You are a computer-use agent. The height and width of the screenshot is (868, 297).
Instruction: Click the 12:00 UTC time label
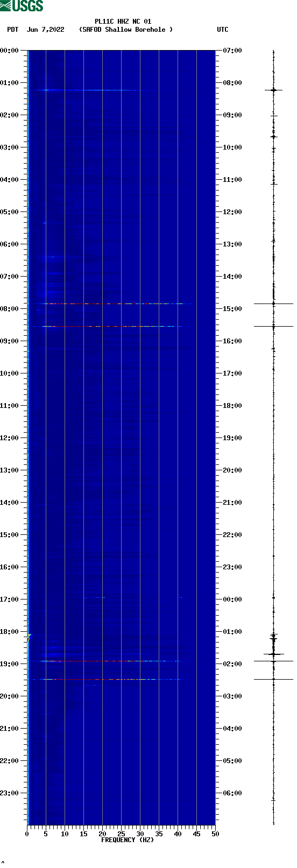[232, 212]
